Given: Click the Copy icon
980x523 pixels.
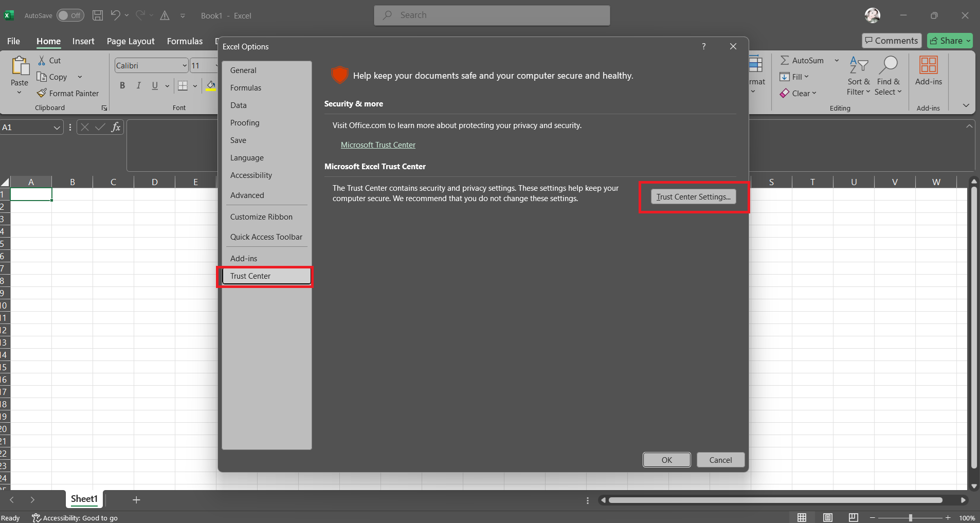Looking at the screenshot, I should [x=42, y=77].
